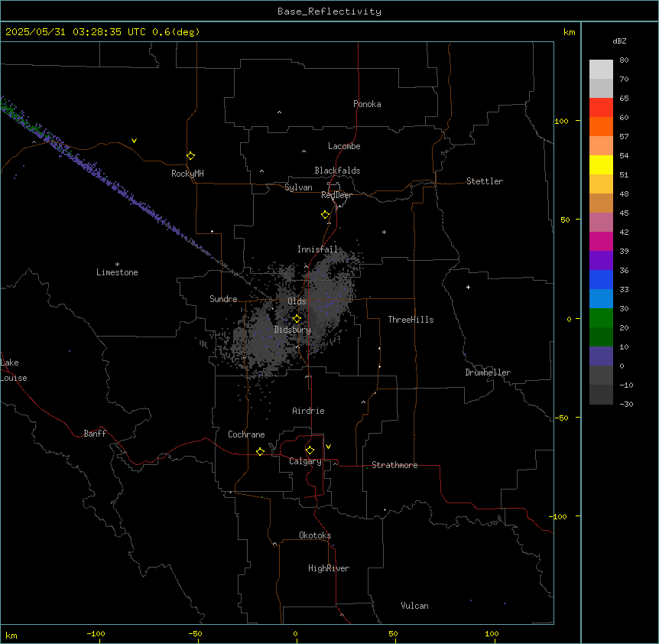The height and width of the screenshot is (644, 659).
Task: Click the Cochrane town label
Action: click(x=246, y=434)
